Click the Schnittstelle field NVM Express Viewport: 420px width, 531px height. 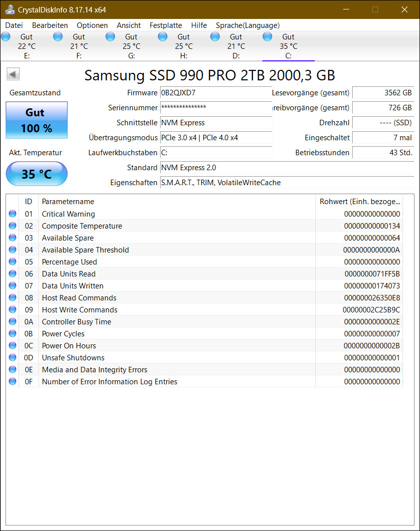coord(216,123)
